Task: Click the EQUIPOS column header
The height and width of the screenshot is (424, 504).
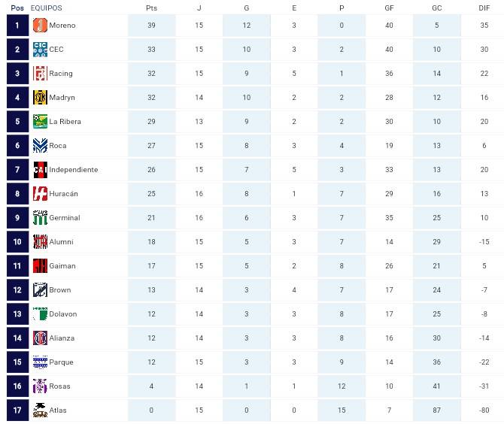Action: pos(47,8)
